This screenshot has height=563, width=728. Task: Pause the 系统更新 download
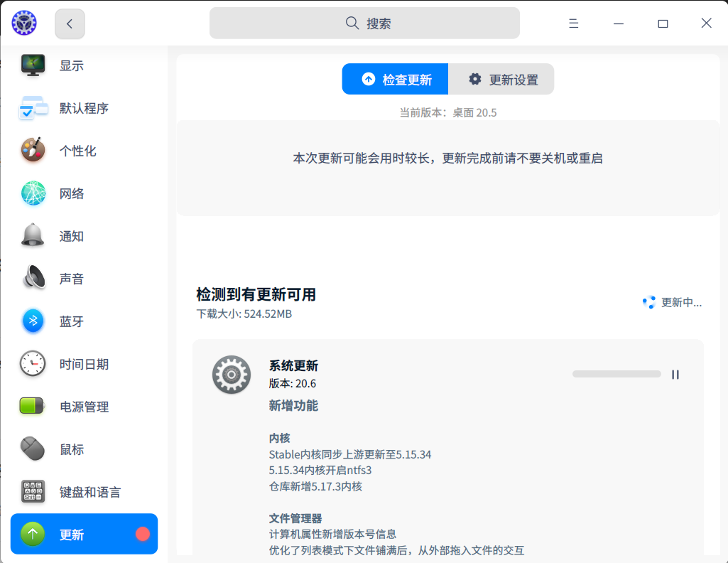(x=675, y=374)
